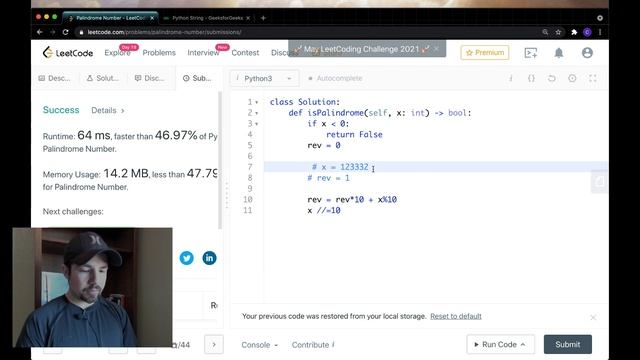Viewport: 640px width, 360px height.
Task: Expand submission Details
Action: click(x=108, y=110)
